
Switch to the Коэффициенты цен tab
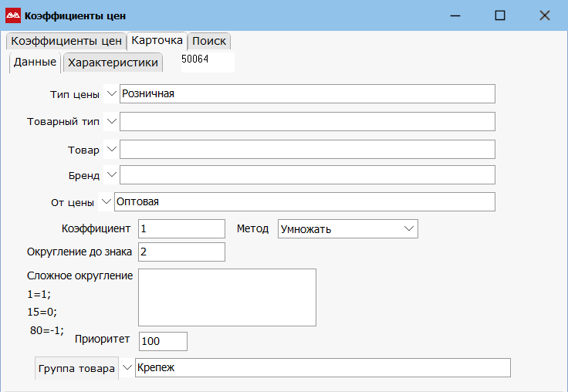click(x=66, y=42)
